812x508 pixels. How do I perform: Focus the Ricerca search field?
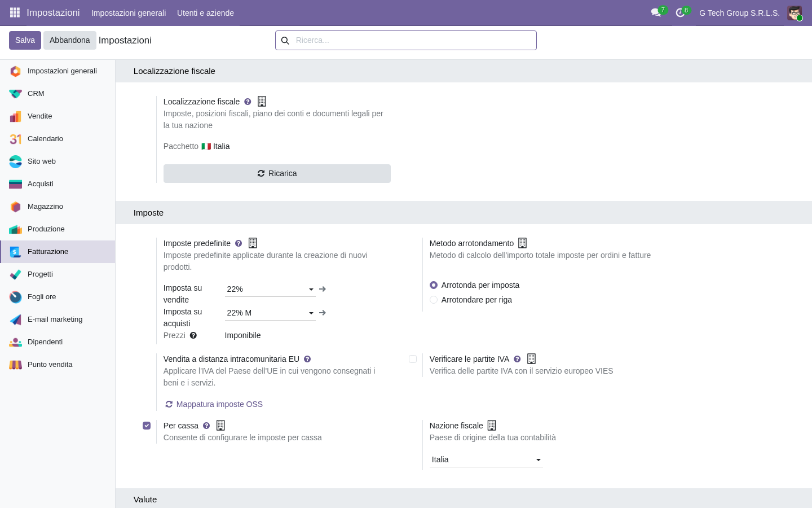pos(415,40)
